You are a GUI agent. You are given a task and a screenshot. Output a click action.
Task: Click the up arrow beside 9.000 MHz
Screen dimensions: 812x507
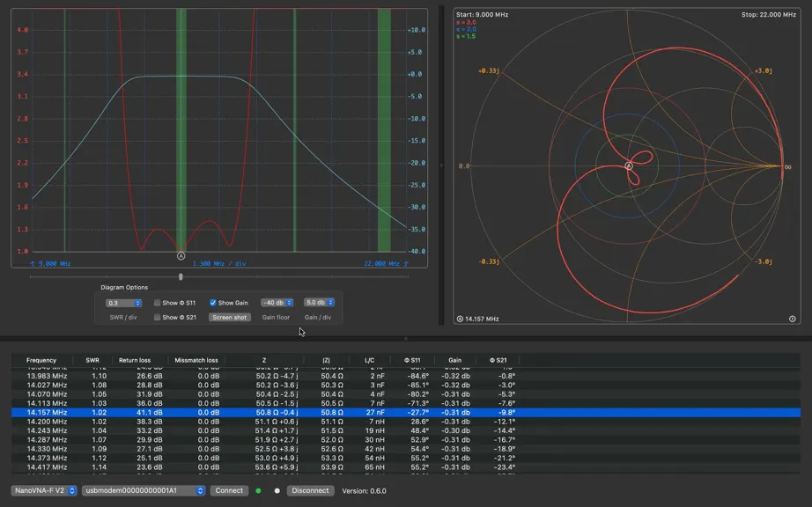click(x=33, y=263)
